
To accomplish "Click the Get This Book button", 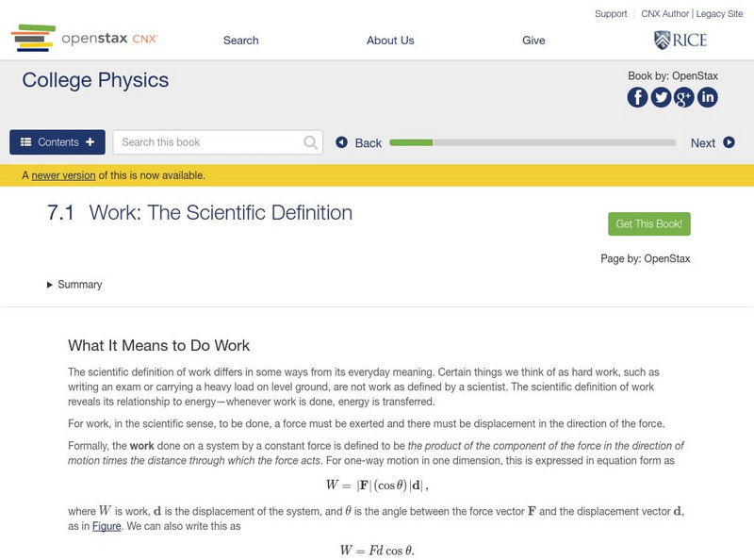I will coord(649,223).
